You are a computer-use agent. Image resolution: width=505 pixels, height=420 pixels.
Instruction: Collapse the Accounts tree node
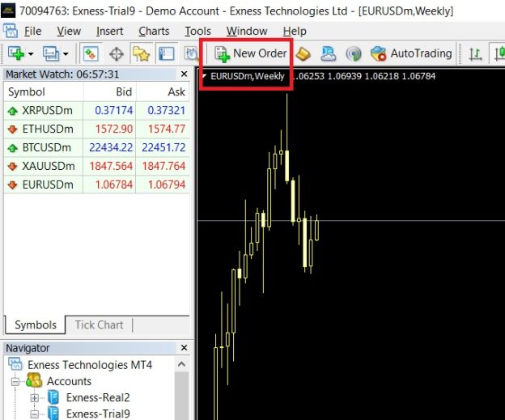pos(15,382)
